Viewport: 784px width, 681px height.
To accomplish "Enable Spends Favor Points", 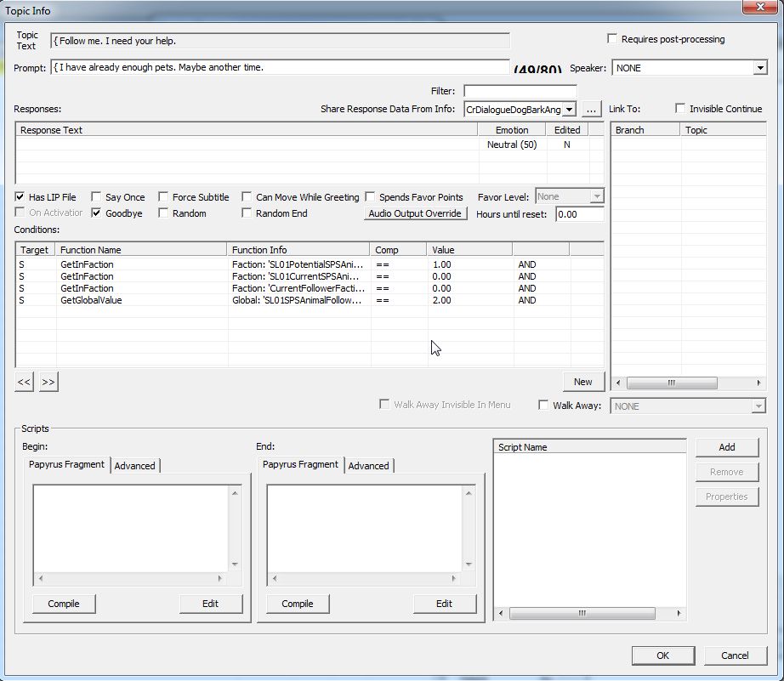I will (x=370, y=196).
